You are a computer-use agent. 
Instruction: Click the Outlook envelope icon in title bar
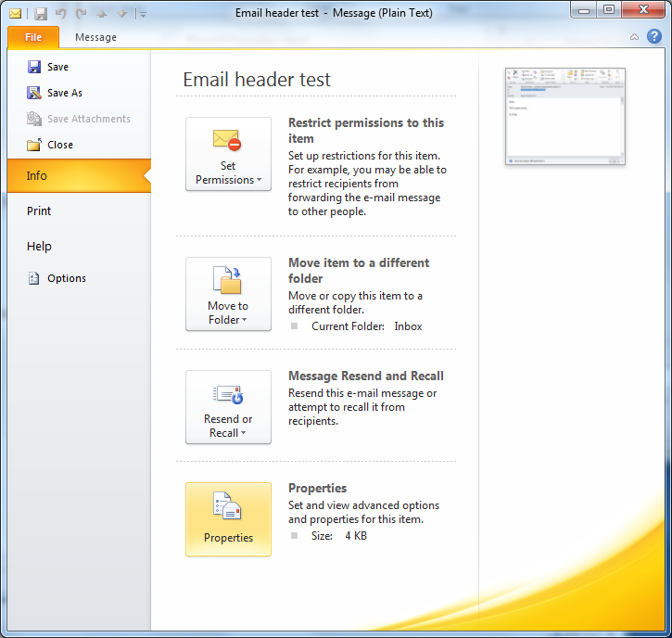tap(16, 13)
